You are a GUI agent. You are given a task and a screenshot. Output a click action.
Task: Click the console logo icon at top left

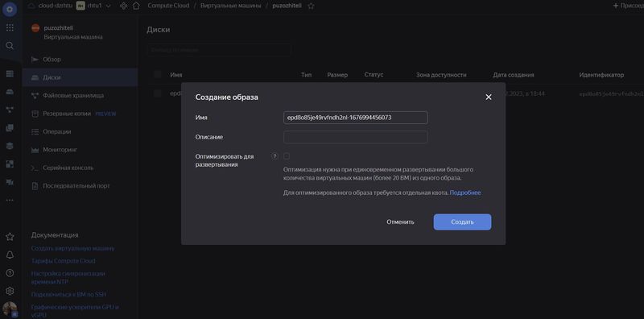click(x=10, y=9)
